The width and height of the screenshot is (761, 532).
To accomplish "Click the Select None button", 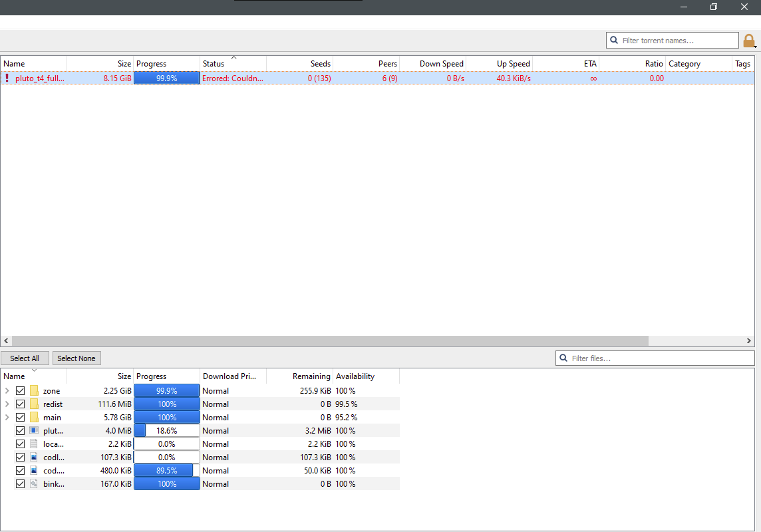I will (x=76, y=358).
